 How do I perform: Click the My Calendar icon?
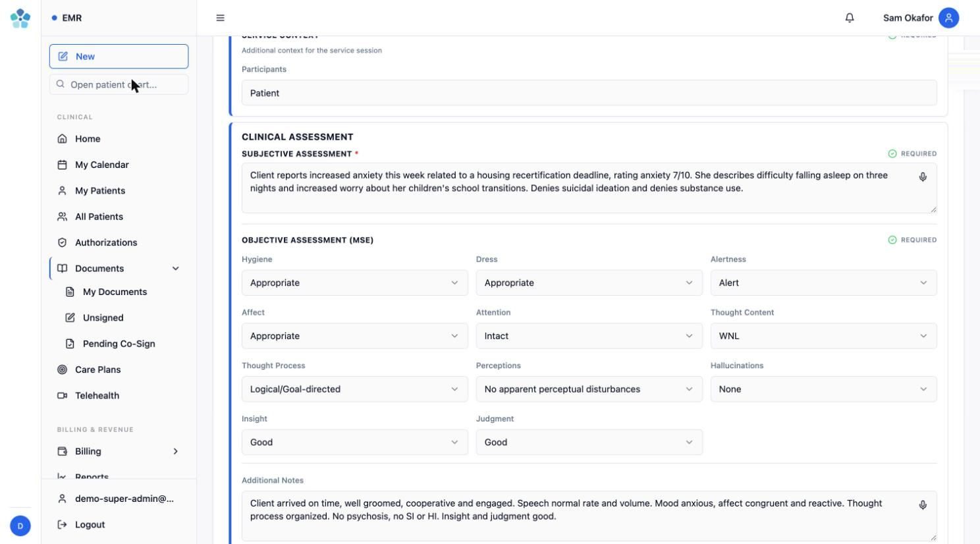[62, 165]
